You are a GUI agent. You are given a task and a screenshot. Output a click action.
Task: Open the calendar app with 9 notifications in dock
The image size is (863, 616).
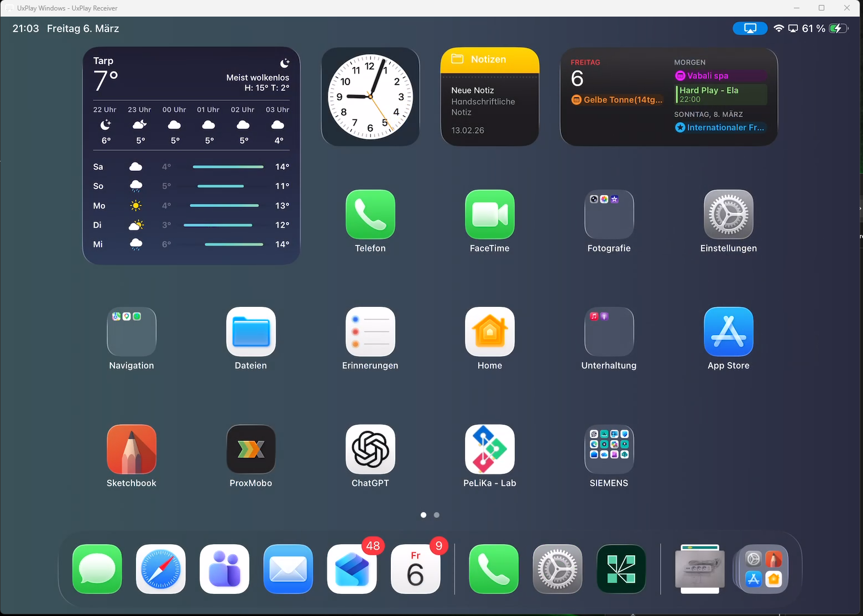pyautogui.click(x=416, y=569)
